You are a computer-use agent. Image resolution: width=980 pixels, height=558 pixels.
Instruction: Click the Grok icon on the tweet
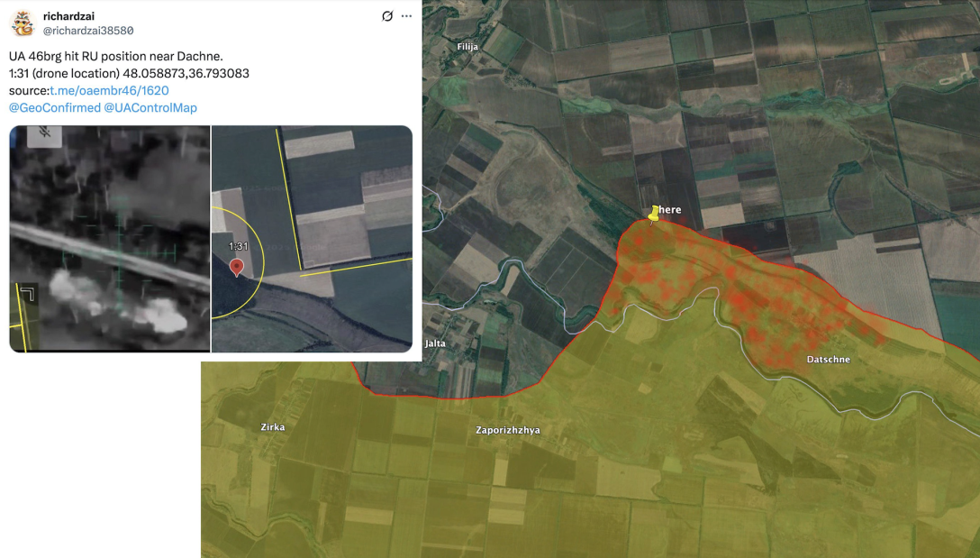point(387,16)
